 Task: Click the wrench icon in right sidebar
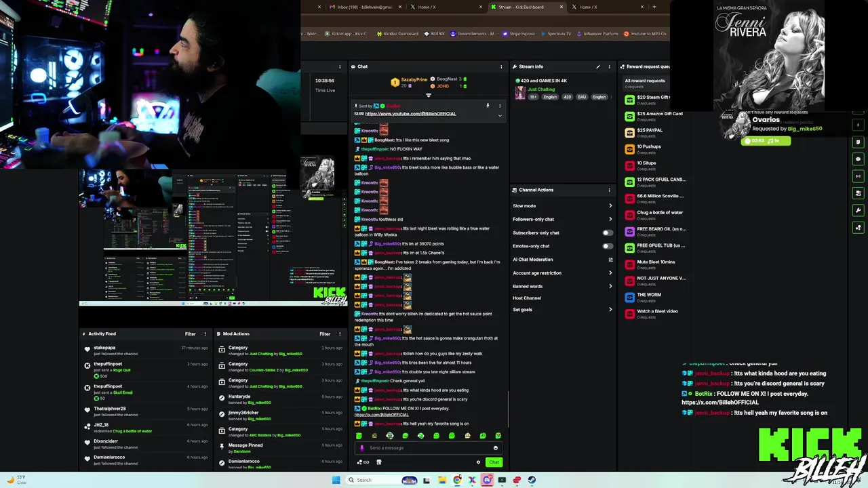[x=859, y=210]
